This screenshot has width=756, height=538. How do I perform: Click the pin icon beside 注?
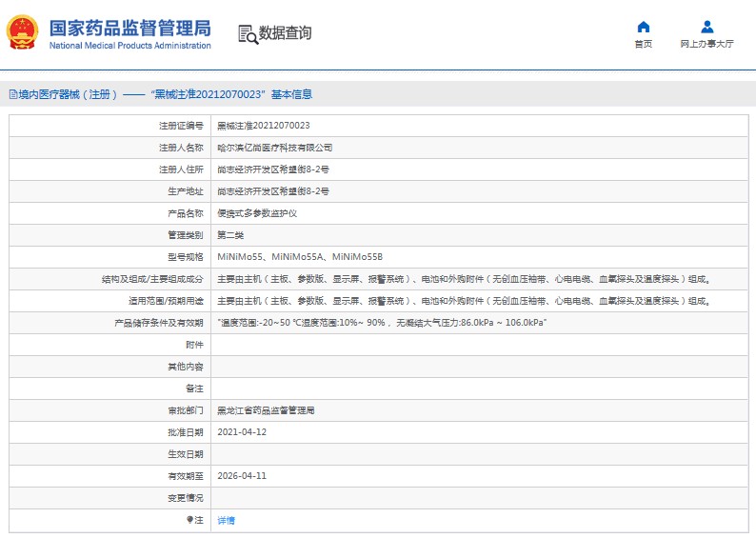(x=190, y=520)
